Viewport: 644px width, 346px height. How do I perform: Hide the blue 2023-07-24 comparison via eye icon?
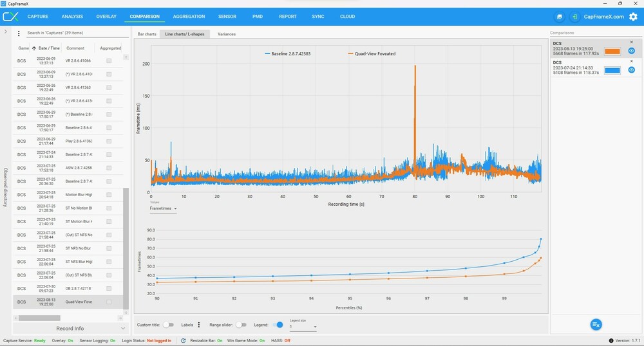tap(632, 70)
